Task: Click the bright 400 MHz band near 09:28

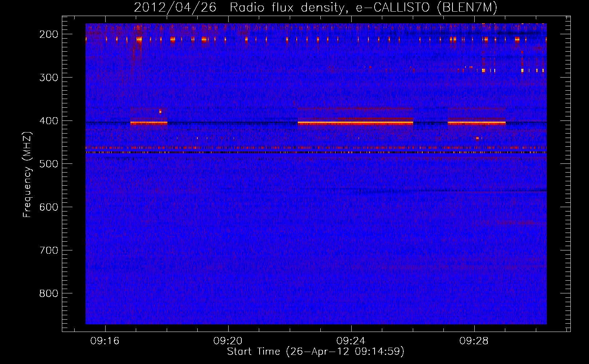Action: click(x=477, y=123)
